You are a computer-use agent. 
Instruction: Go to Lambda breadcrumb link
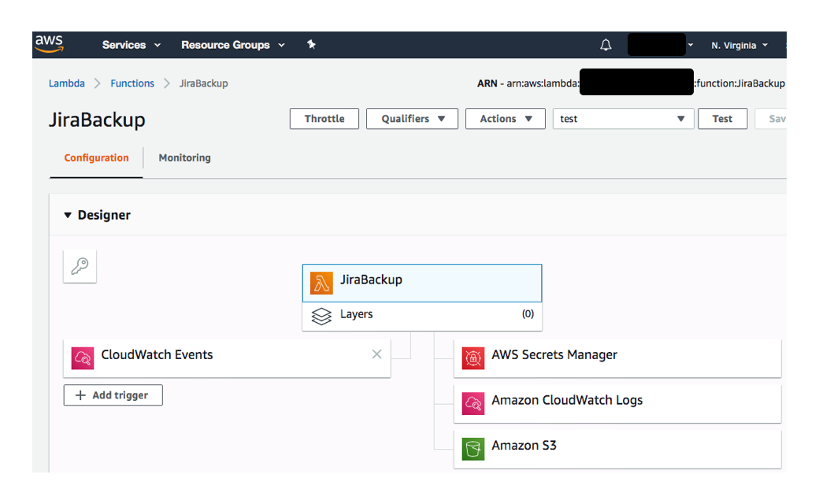(x=66, y=83)
